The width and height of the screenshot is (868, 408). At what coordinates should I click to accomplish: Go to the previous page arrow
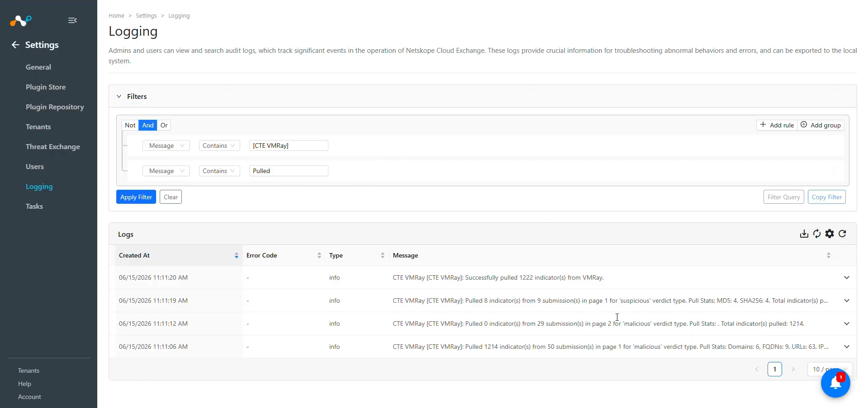pos(757,369)
